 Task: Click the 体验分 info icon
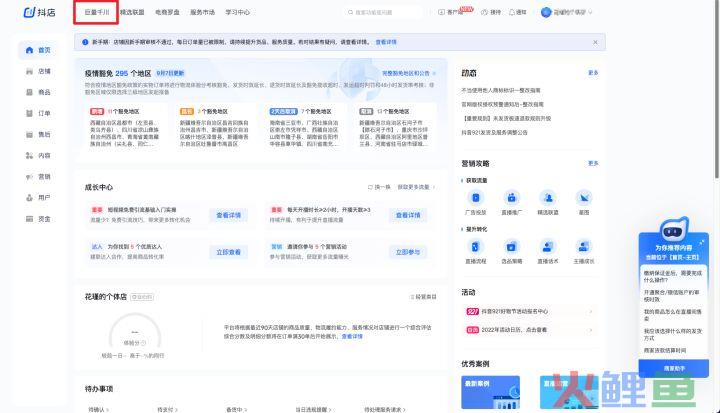(x=144, y=343)
